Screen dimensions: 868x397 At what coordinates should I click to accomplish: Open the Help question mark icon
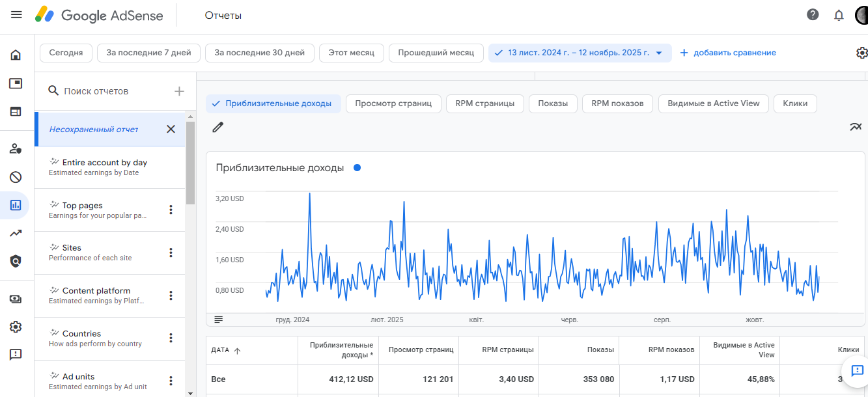pyautogui.click(x=813, y=15)
